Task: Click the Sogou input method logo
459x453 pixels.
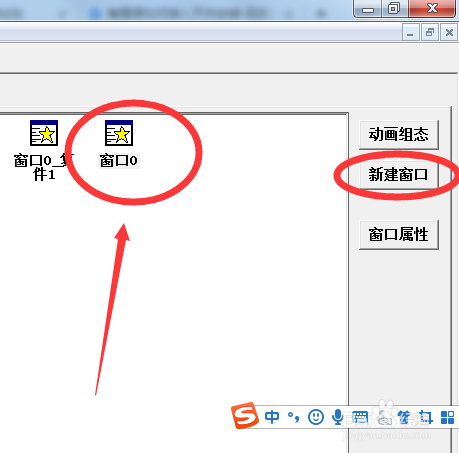Action: pos(245,416)
